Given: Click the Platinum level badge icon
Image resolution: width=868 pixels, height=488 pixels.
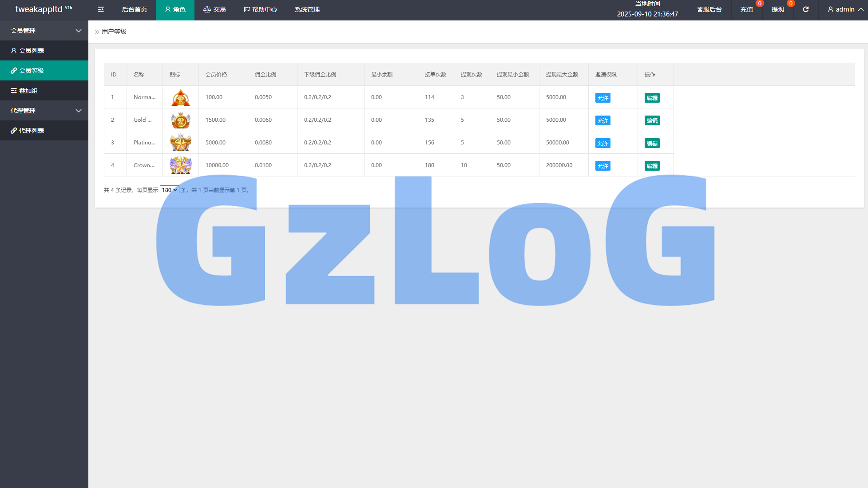Looking at the screenshot, I should click(181, 143).
